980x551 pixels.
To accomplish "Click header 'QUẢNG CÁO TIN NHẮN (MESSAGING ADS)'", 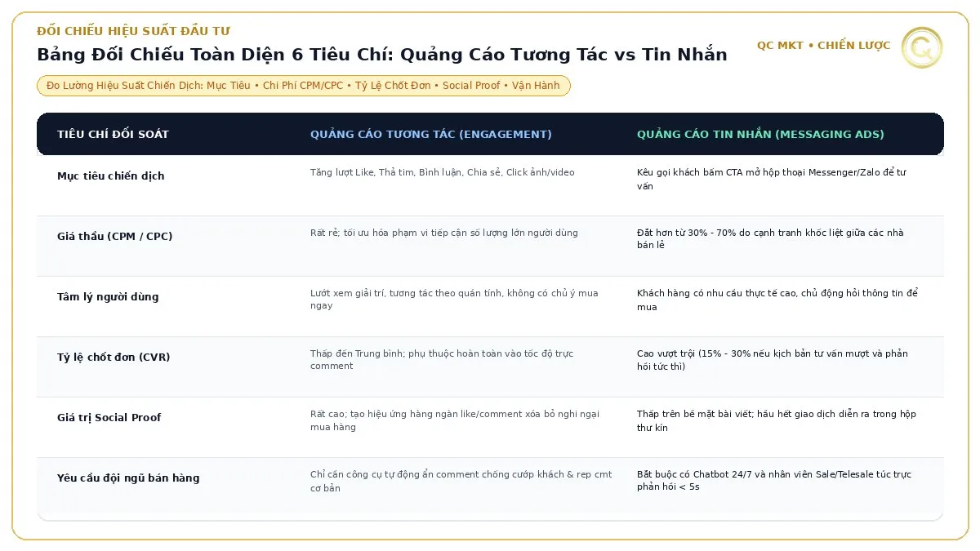I will pos(760,134).
